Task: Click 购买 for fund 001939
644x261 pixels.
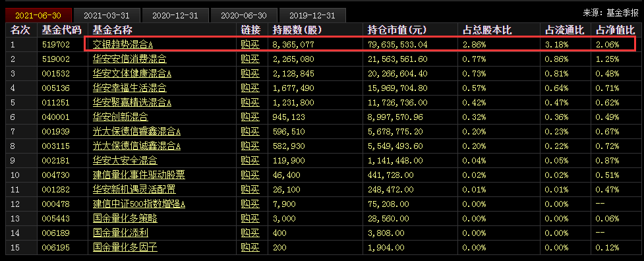Action: click(250, 132)
